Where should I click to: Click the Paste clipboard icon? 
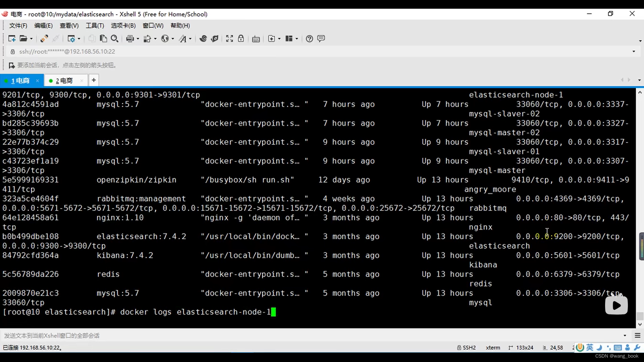tap(103, 39)
